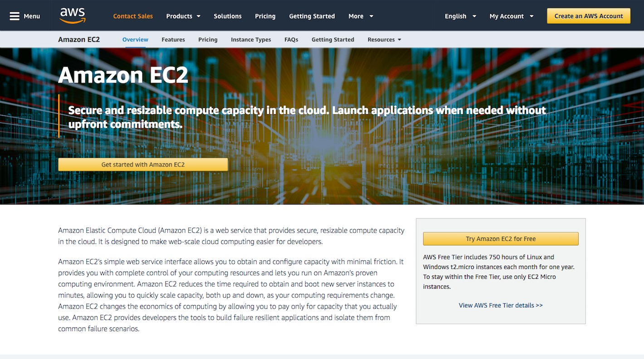Open the FAQs tab
This screenshot has height=359, width=644.
click(291, 39)
